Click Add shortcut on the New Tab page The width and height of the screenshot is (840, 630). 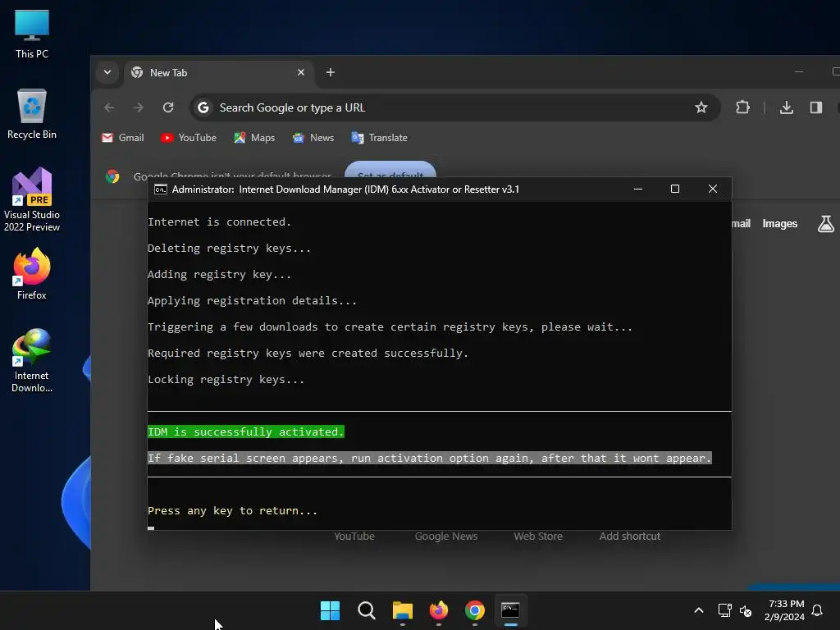click(629, 536)
